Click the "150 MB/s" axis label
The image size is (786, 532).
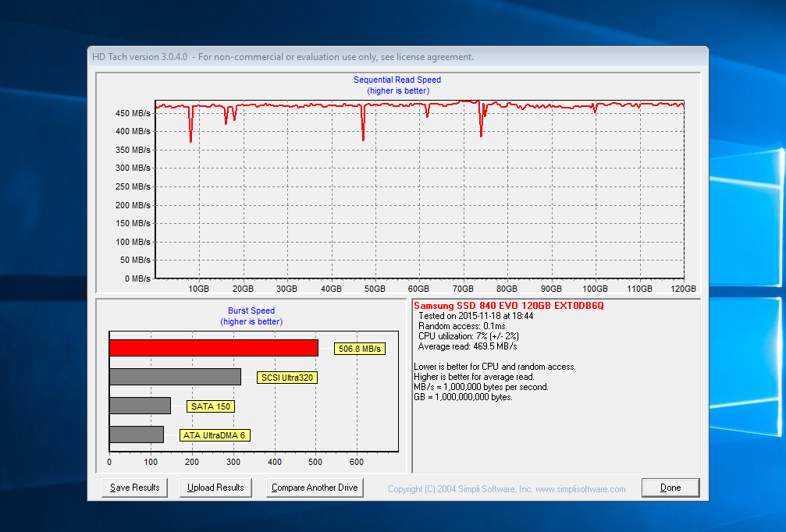(133, 223)
